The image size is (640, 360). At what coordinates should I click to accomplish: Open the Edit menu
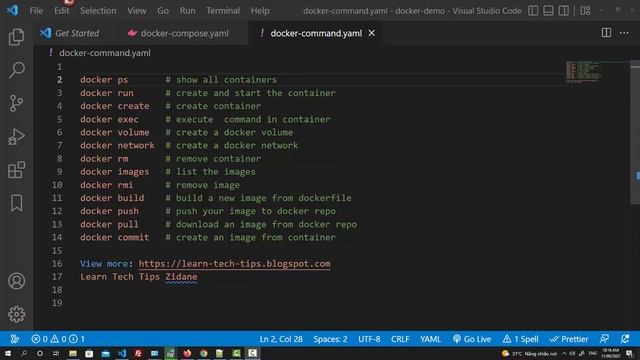tap(61, 11)
